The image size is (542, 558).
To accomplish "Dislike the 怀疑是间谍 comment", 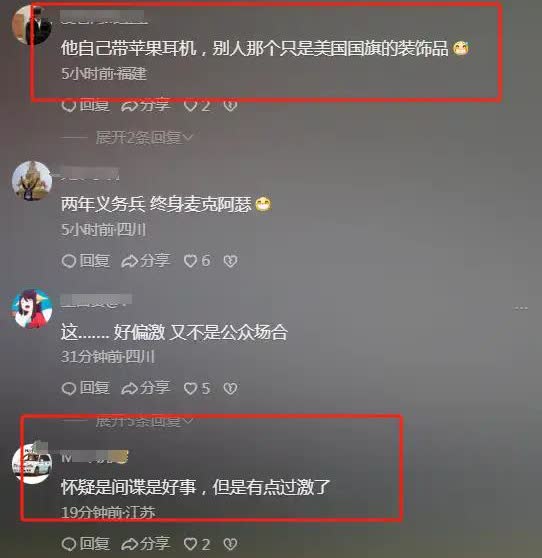I will [x=230, y=544].
